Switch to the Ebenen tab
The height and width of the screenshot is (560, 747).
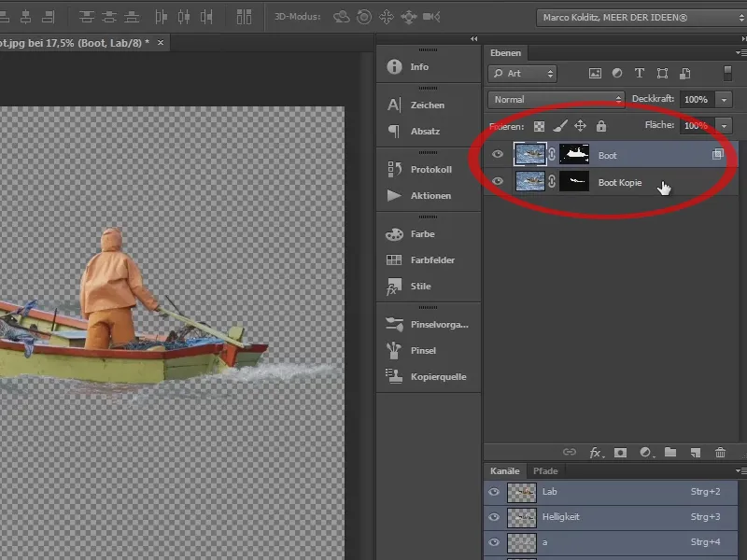tap(505, 53)
